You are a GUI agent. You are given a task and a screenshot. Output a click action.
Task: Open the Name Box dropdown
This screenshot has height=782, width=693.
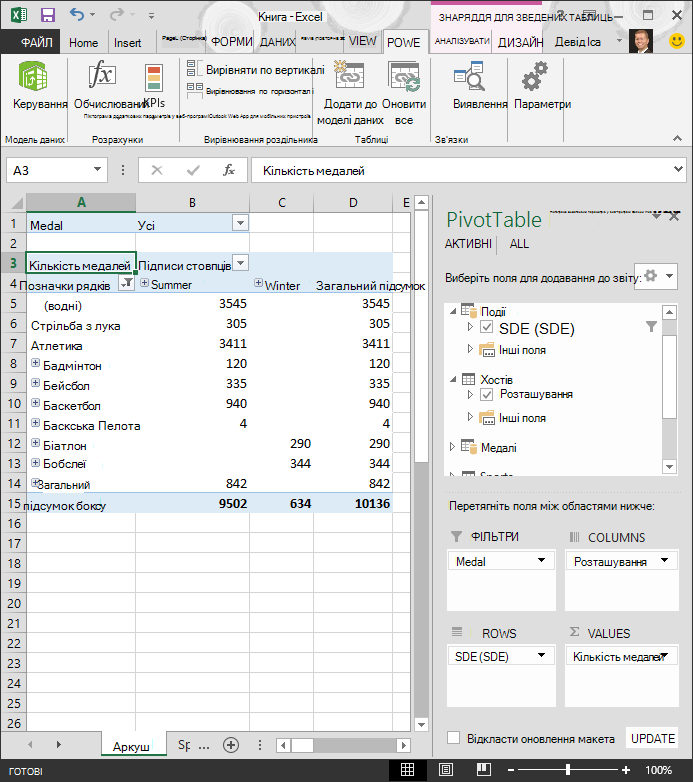pos(97,170)
